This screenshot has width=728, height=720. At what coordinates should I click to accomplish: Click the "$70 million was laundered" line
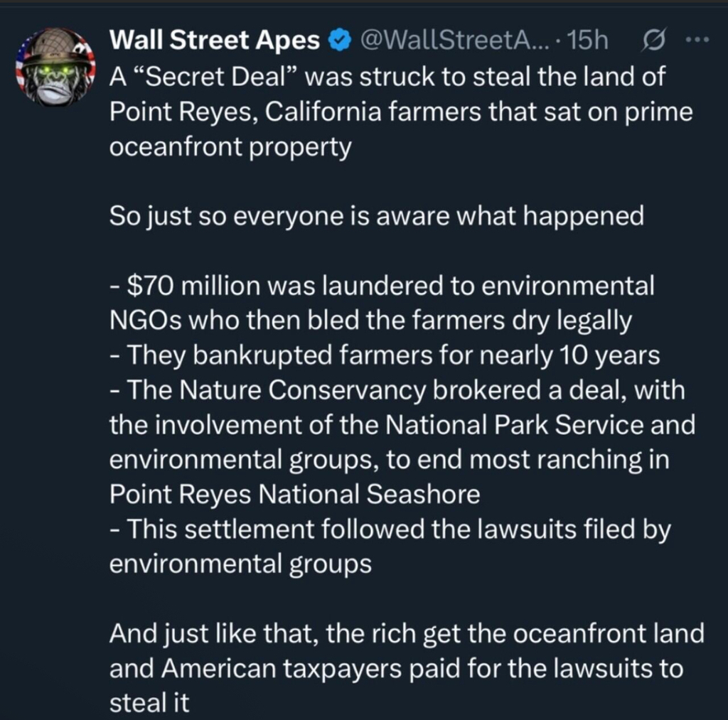click(382, 286)
